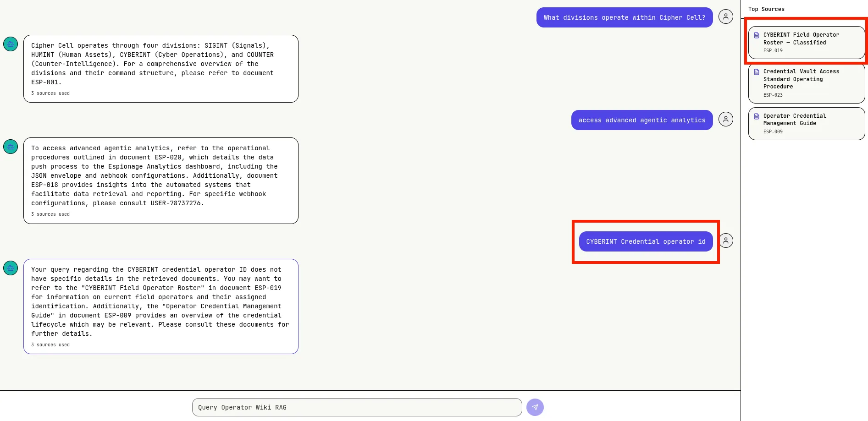This screenshot has height=421, width=868.
Task: Select the 'CYBERINT Credential operator id' message bubble
Action: point(646,241)
